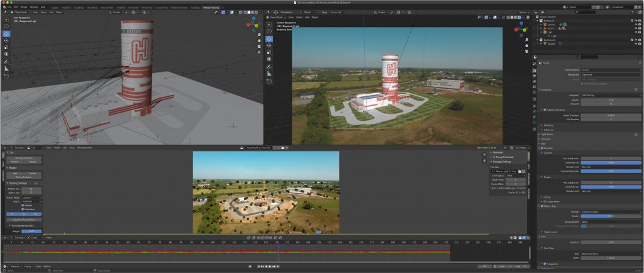Click the Set Scene Frames button
This screenshot has width=644, height=273.
pyautogui.click(x=24, y=158)
